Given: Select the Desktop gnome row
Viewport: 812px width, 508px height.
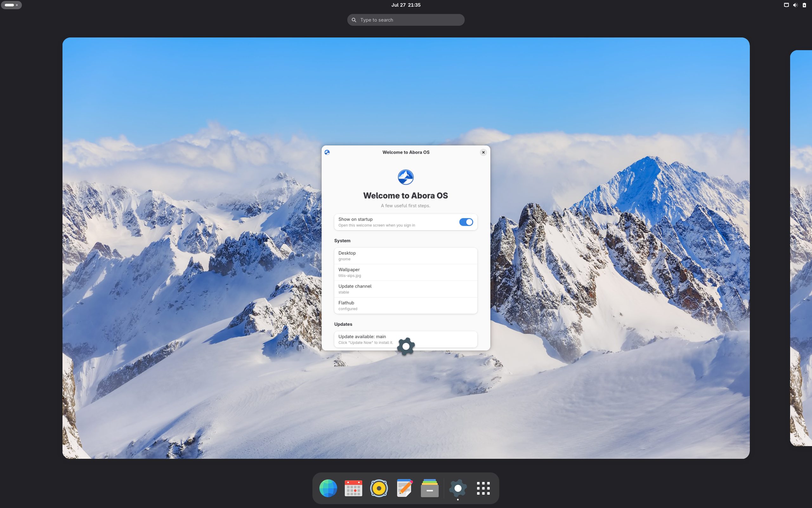Looking at the screenshot, I should point(406,256).
